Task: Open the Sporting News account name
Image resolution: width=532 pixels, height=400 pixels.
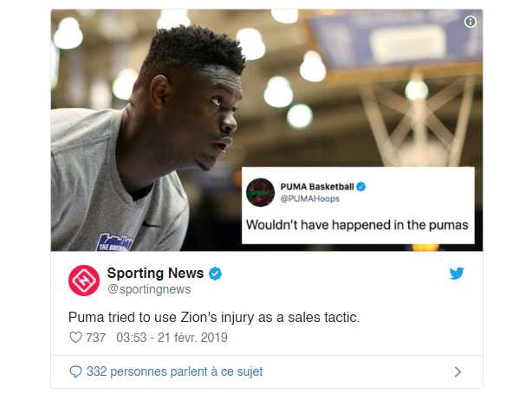Action: [x=155, y=273]
